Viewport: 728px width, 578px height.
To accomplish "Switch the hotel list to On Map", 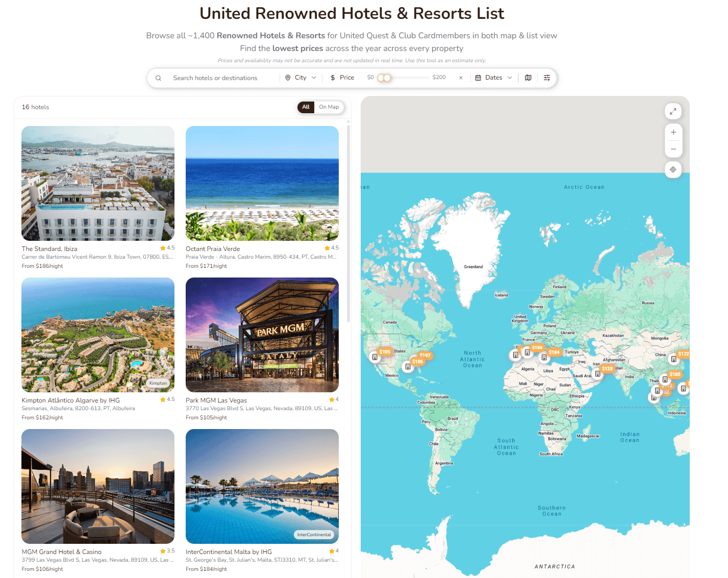I will pos(329,107).
